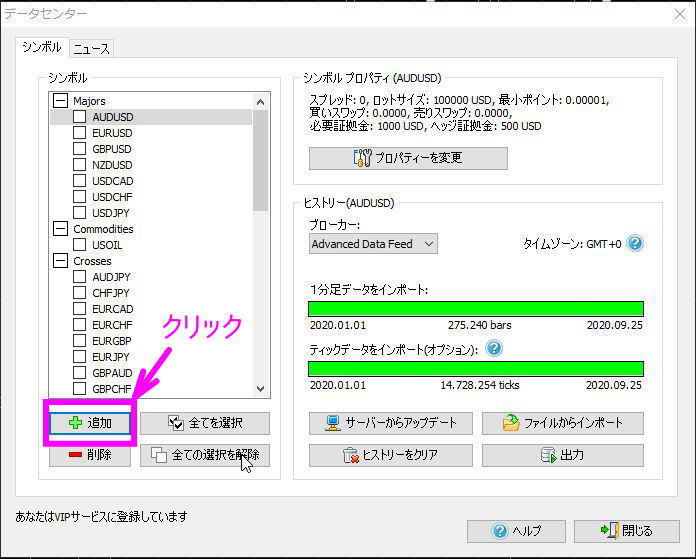The height and width of the screenshot is (559, 696).
Task: Click 全てを選択 select all button
Action: tap(205, 423)
